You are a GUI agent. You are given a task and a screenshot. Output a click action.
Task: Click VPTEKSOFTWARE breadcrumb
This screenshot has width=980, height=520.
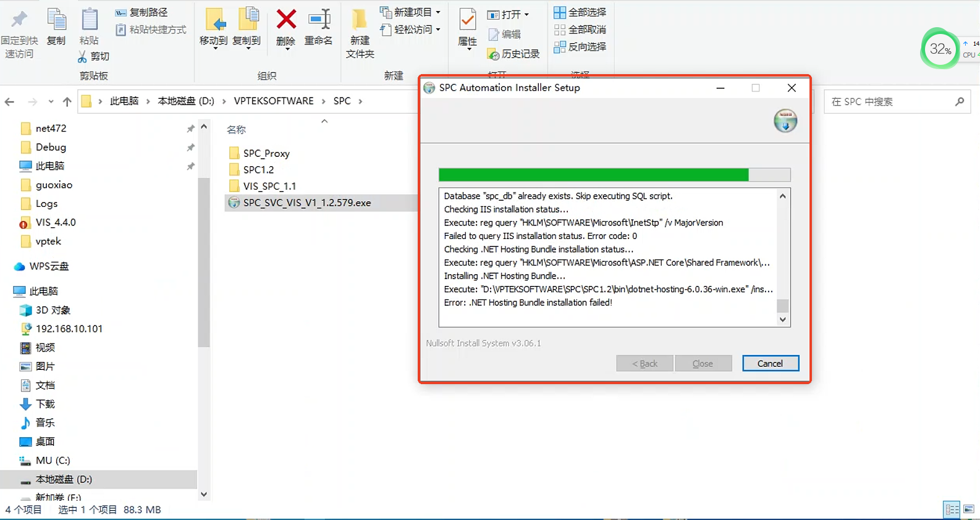coord(274,101)
